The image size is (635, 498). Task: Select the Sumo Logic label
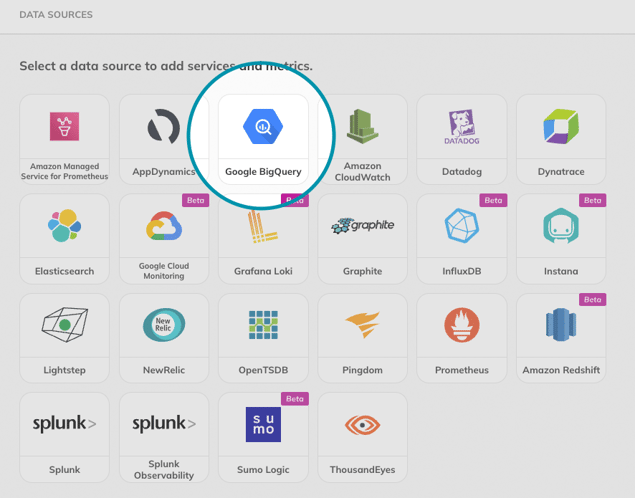click(263, 470)
